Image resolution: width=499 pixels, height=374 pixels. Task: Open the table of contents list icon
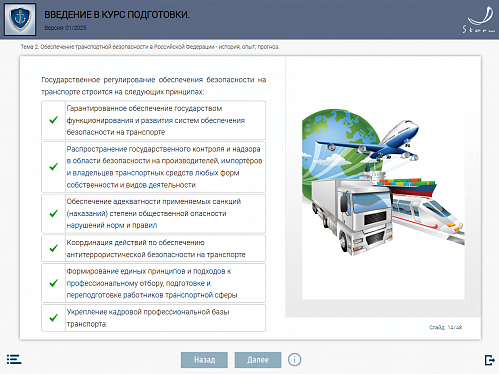point(14,359)
